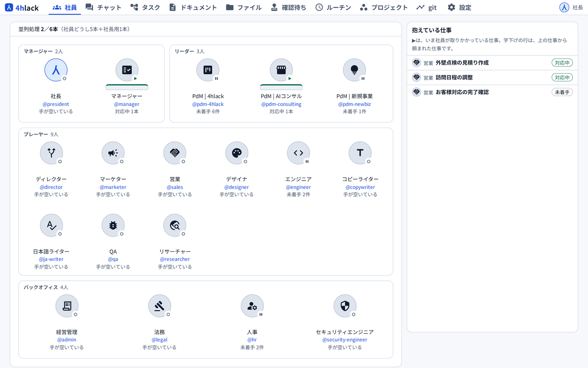Viewport: 588px width, 368px height.
Task: Select the リサーチャー globe search icon
Action: tap(175, 225)
